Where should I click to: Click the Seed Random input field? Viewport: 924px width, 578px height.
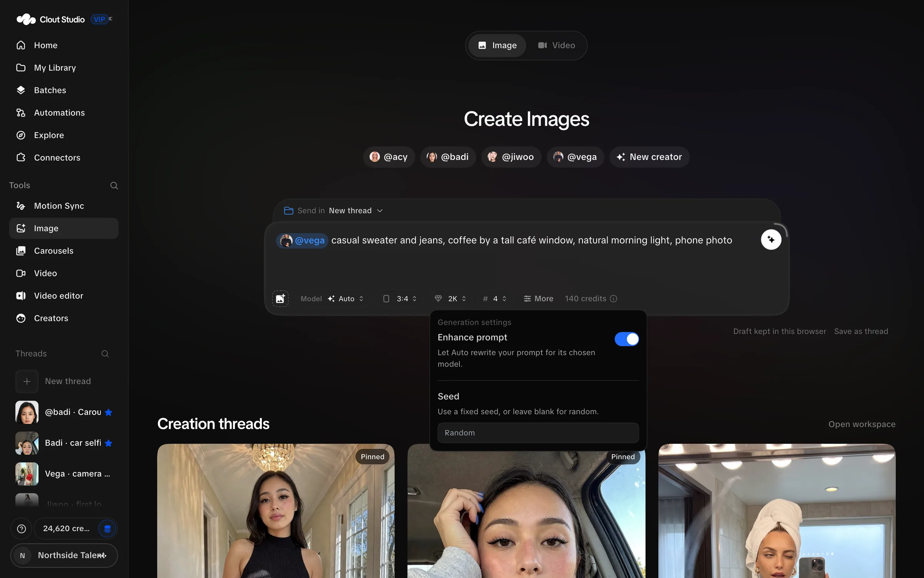(x=538, y=433)
